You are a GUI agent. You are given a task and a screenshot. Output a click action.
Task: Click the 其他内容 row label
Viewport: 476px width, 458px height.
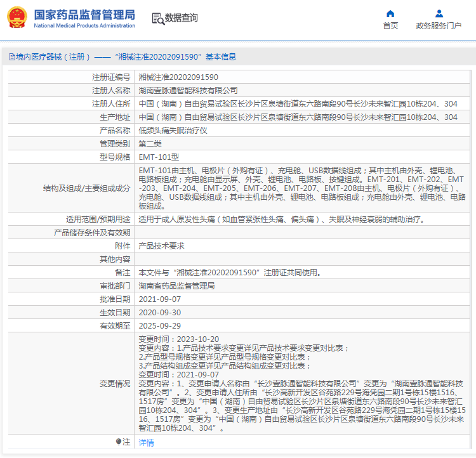pos(115,259)
